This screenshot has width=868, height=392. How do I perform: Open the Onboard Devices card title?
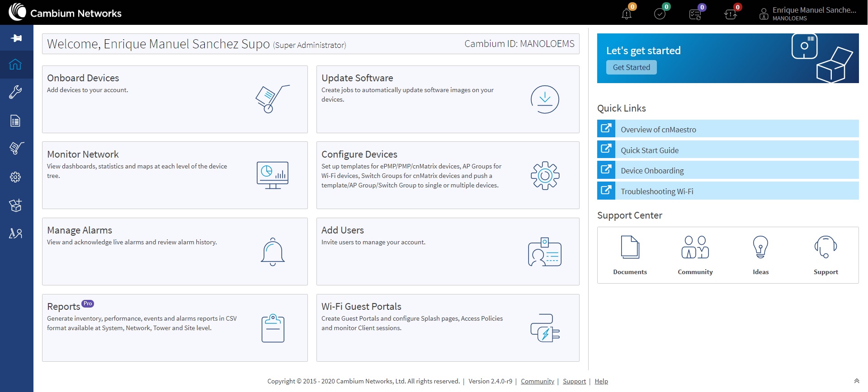coord(83,78)
